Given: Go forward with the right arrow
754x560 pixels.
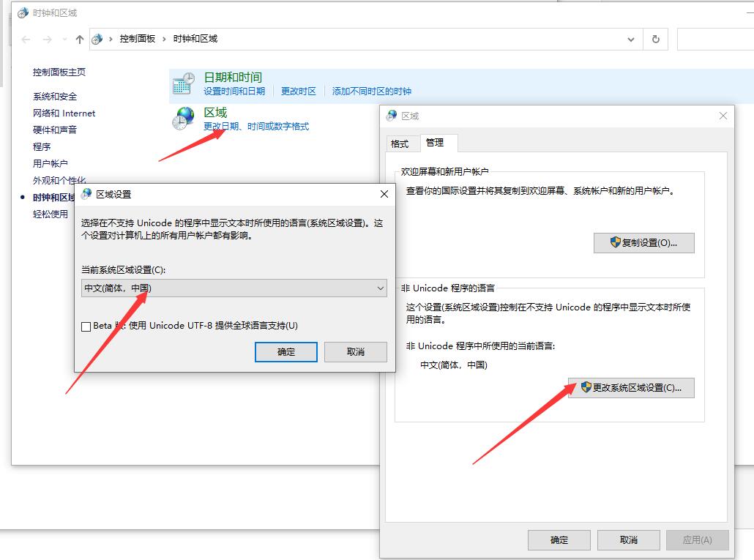Looking at the screenshot, I should click(x=47, y=40).
